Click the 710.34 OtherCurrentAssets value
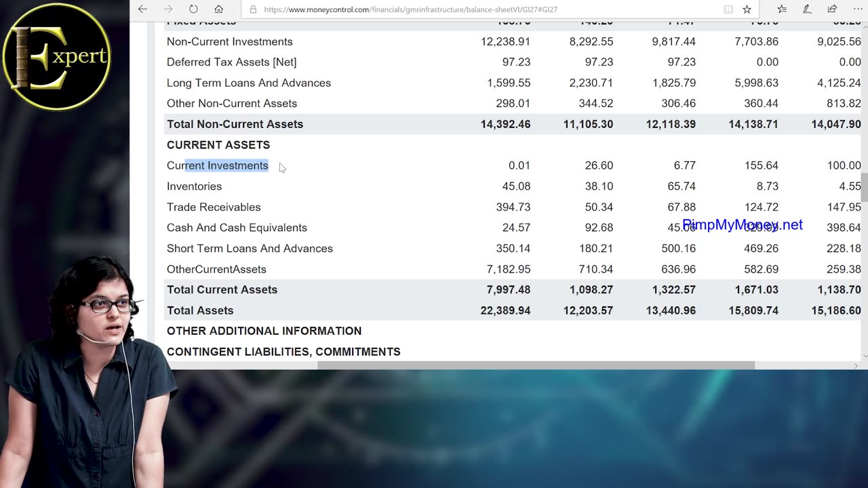The height and width of the screenshot is (488, 868). coord(596,269)
